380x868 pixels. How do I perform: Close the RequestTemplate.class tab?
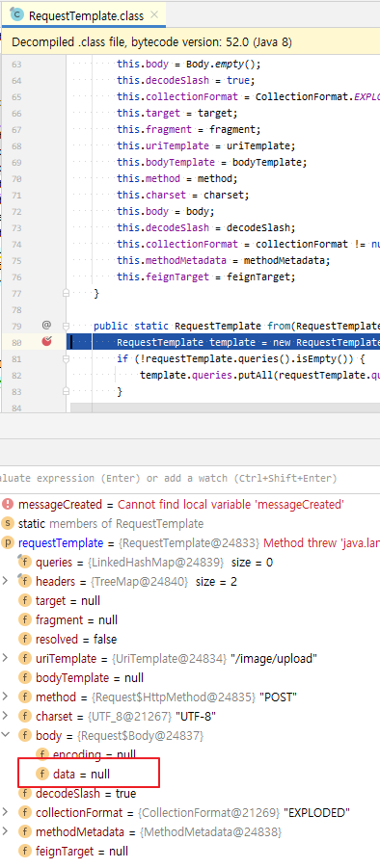click(154, 15)
